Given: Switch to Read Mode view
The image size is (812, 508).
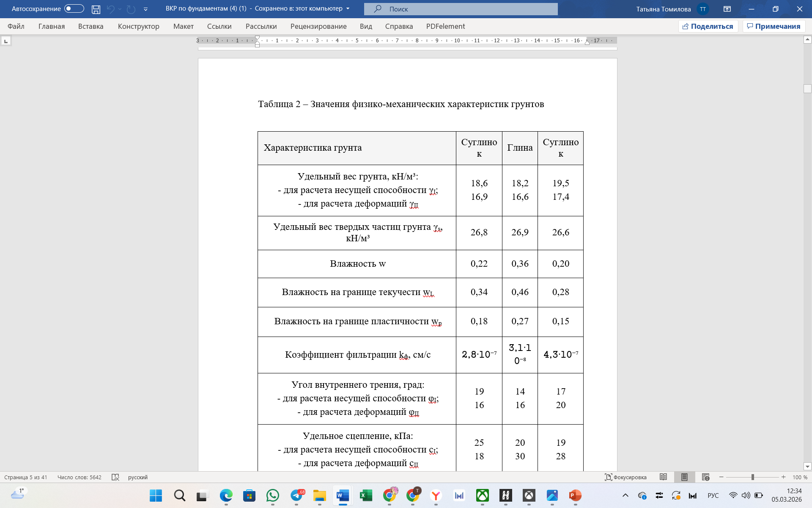Looking at the screenshot, I should pyautogui.click(x=663, y=477).
